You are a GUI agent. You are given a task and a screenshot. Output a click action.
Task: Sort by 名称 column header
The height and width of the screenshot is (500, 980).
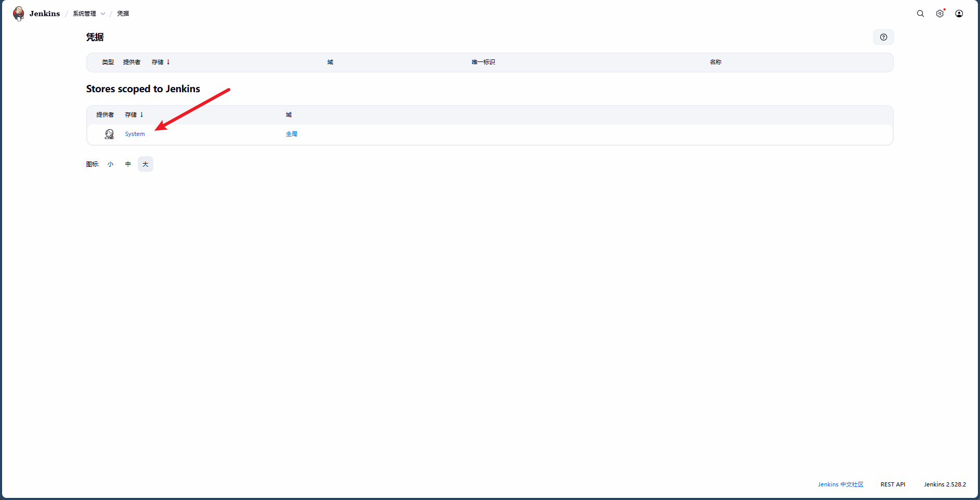[x=716, y=62]
